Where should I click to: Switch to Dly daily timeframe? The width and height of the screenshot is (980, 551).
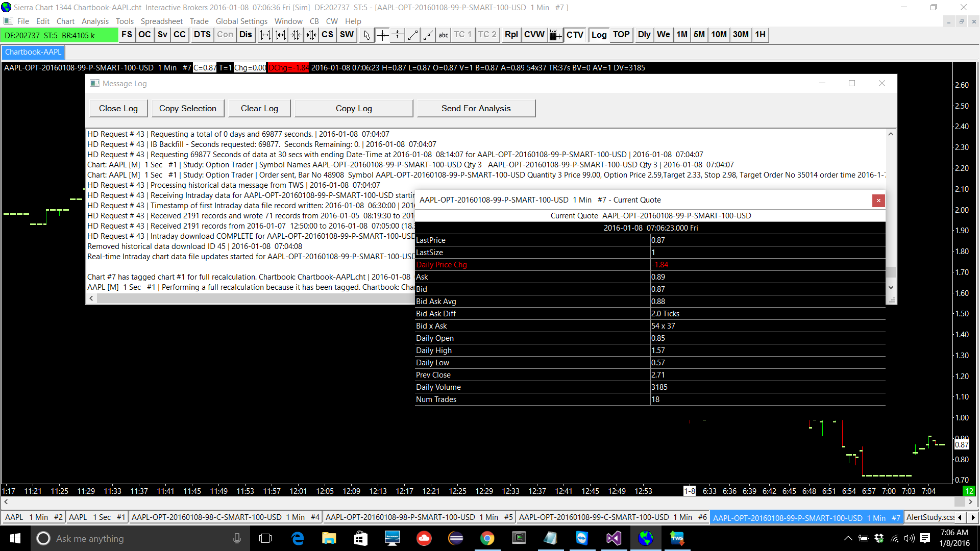point(644,35)
